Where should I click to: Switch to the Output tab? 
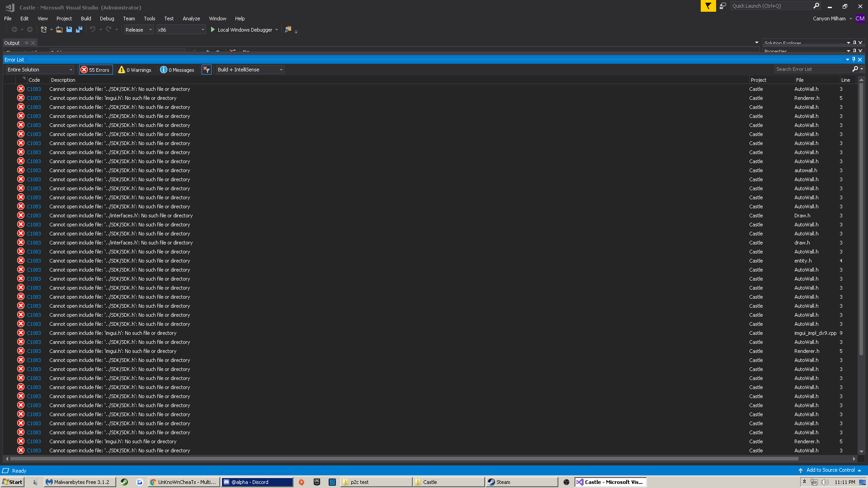[12, 43]
